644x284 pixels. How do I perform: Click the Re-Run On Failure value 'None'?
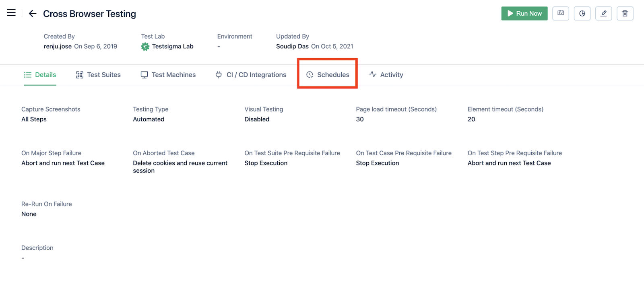pyautogui.click(x=29, y=214)
